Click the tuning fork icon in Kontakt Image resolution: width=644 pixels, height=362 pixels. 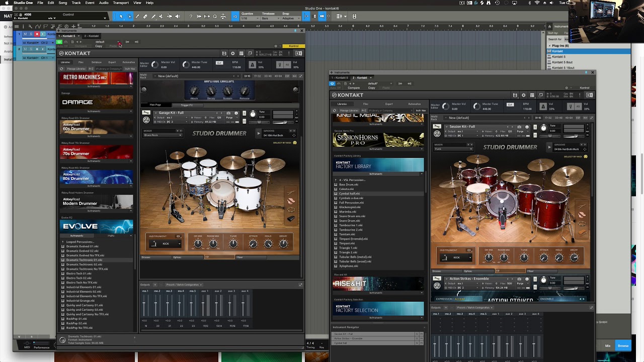[280, 64]
